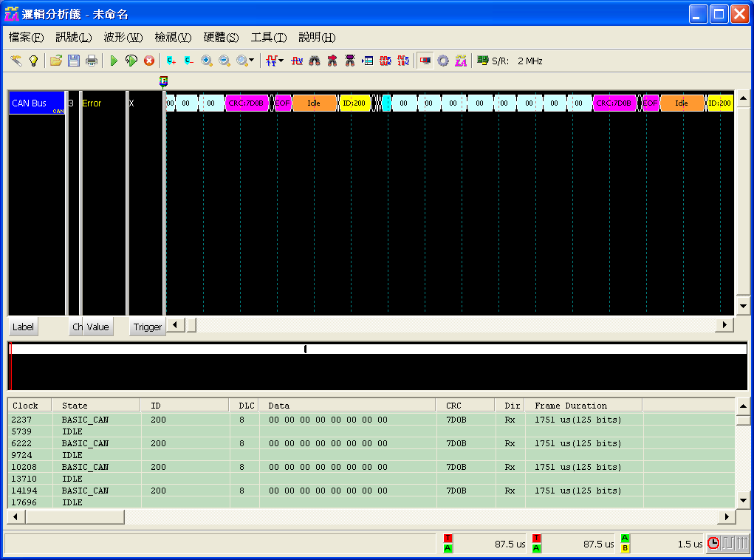Image resolution: width=754 pixels, height=560 pixels.
Task: Open the zoom level dropdown arrow
Action: [x=252, y=61]
